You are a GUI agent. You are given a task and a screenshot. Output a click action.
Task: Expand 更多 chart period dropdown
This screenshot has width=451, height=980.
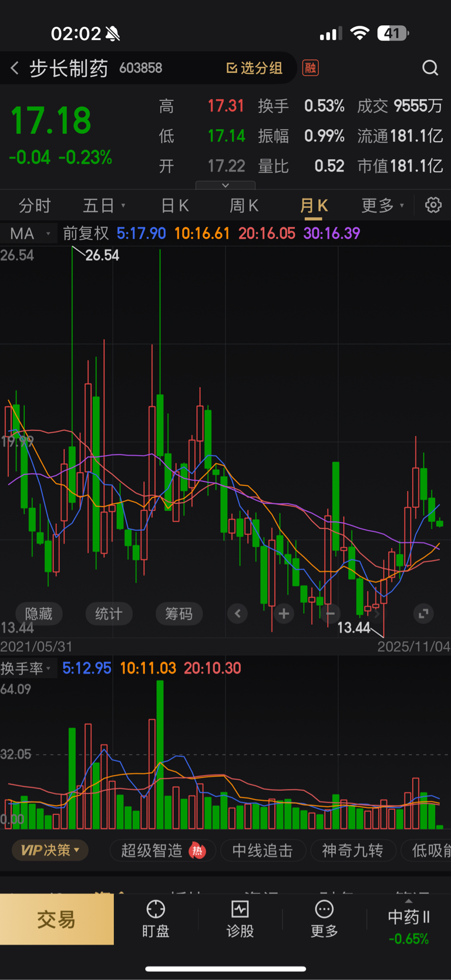(383, 206)
